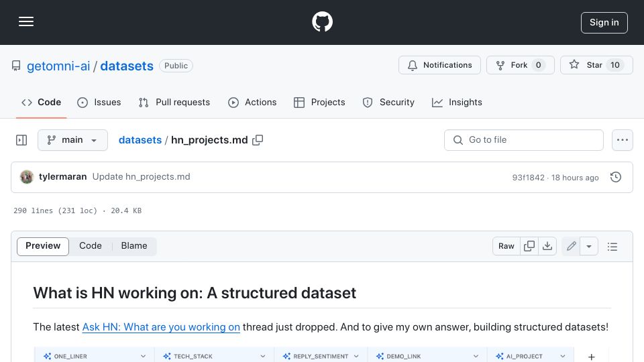Go to the Actions tab

point(253,102)
